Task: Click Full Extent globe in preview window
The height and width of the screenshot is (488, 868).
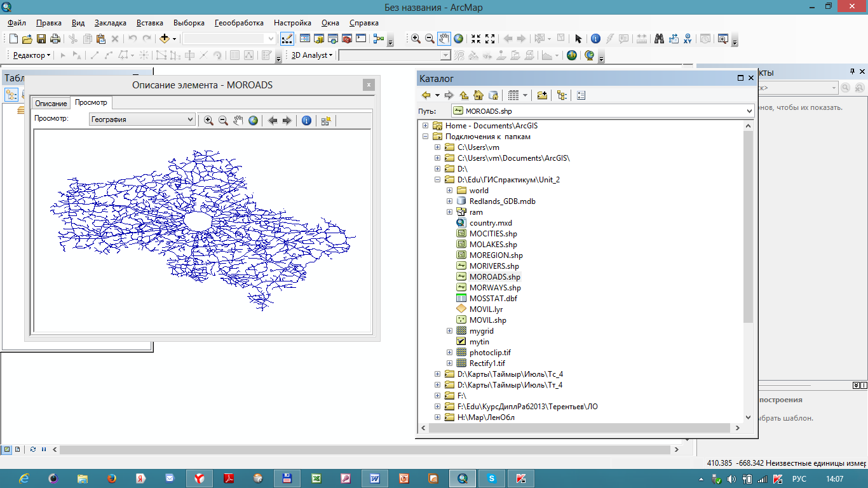Action: pyautogui.click(x=253, y=120)
